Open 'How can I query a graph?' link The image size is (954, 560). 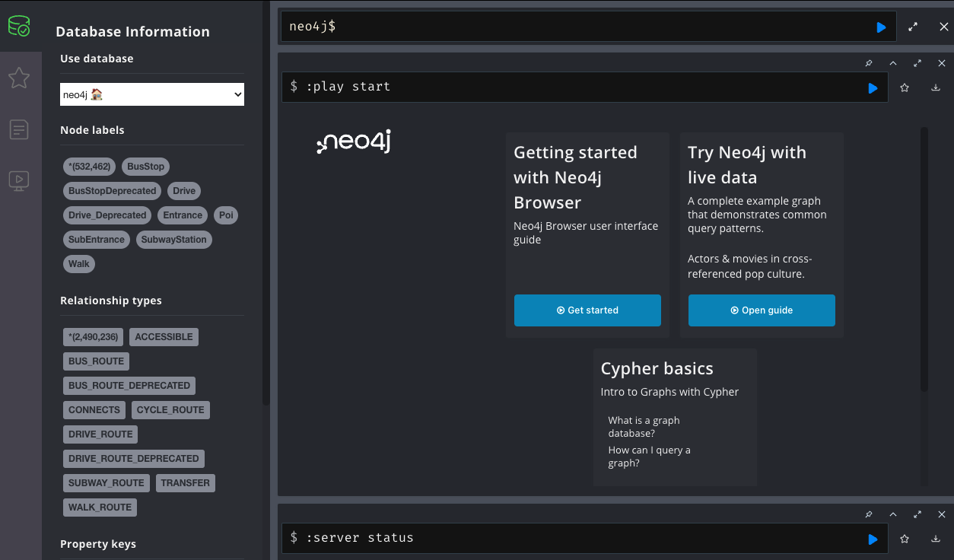click(x=649, y=457)
